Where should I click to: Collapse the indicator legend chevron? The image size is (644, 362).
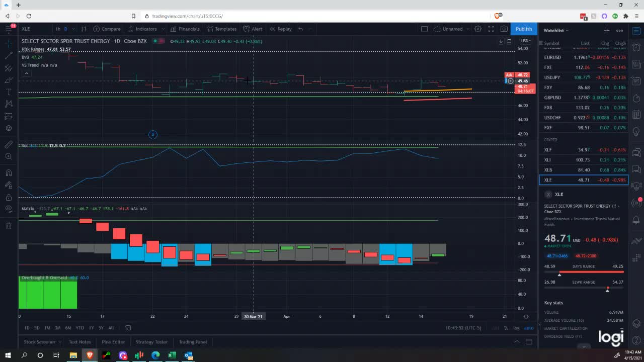[26, 73]
